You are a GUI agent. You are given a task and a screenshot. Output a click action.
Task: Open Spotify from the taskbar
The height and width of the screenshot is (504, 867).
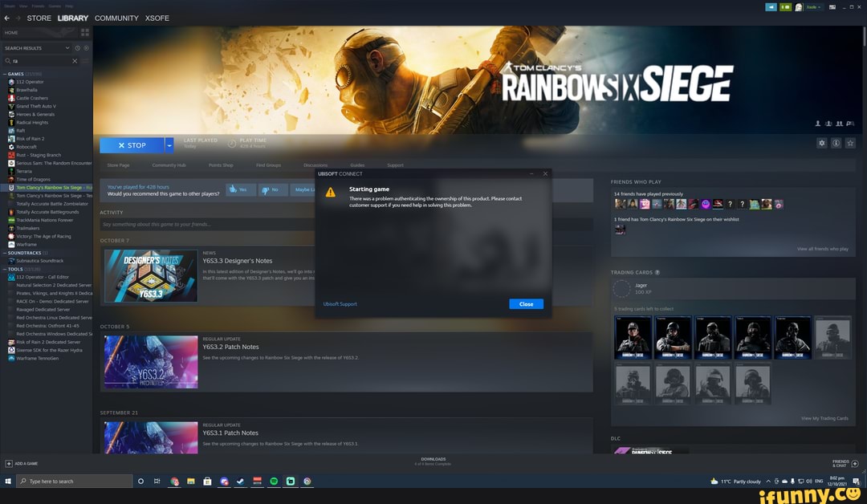point(274,482)
